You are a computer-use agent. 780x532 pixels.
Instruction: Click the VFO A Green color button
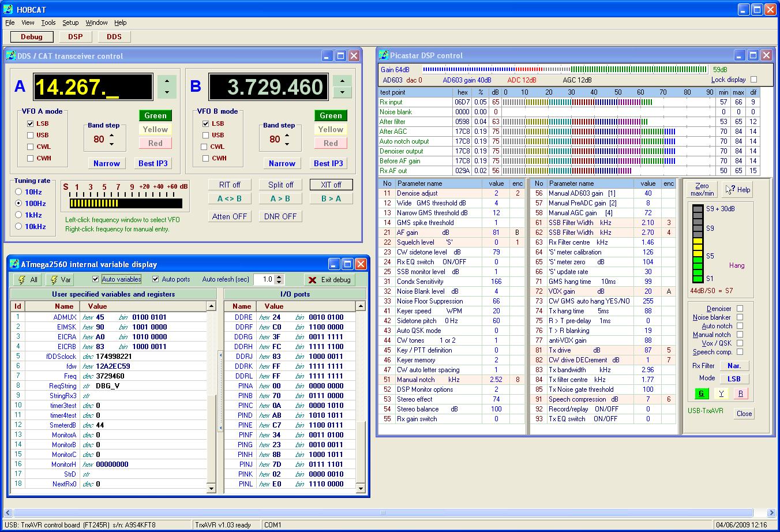coord(155,115)
